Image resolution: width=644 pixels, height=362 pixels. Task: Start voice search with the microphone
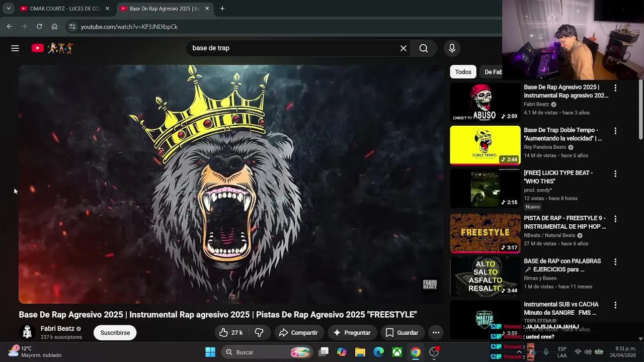click(452, 48)
